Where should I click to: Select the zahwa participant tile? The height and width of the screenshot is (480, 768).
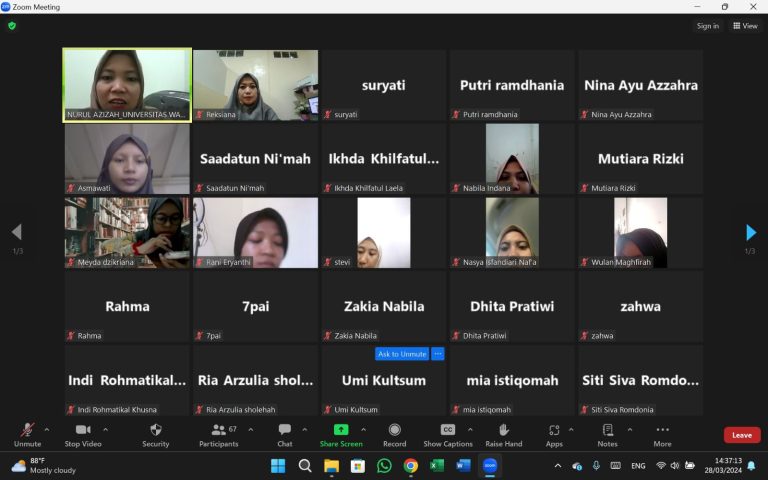click(x=641, y=306)
